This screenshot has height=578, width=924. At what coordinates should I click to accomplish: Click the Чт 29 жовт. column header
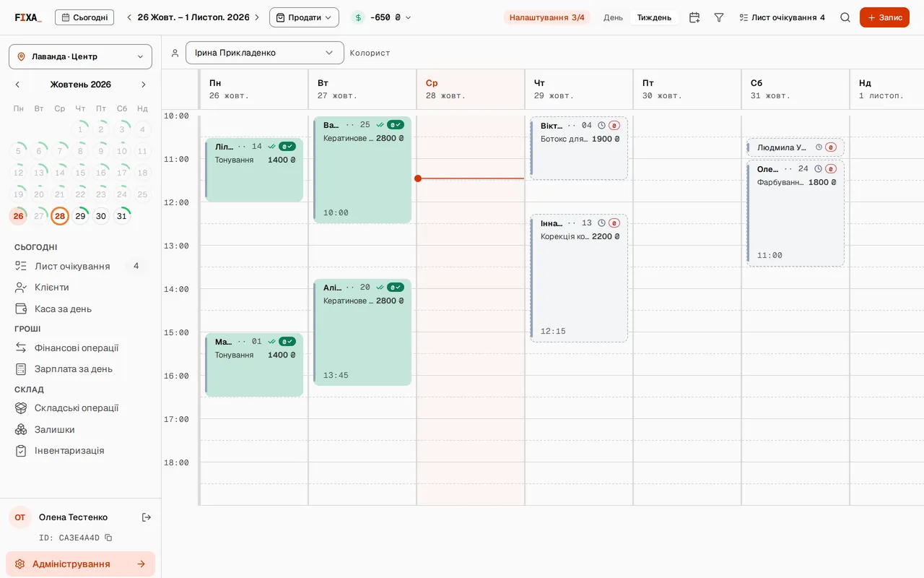pos(579,89)
